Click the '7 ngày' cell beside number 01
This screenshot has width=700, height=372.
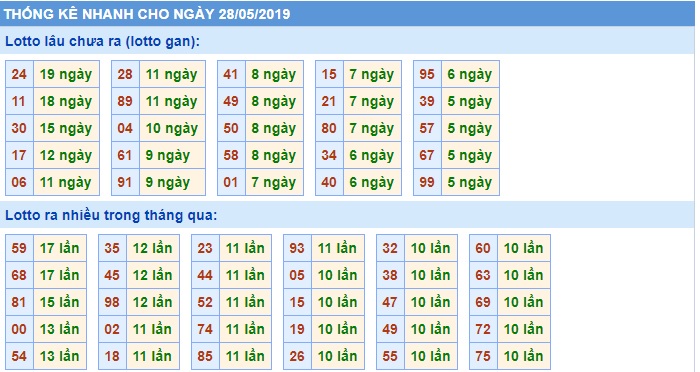tap(274, 182)
